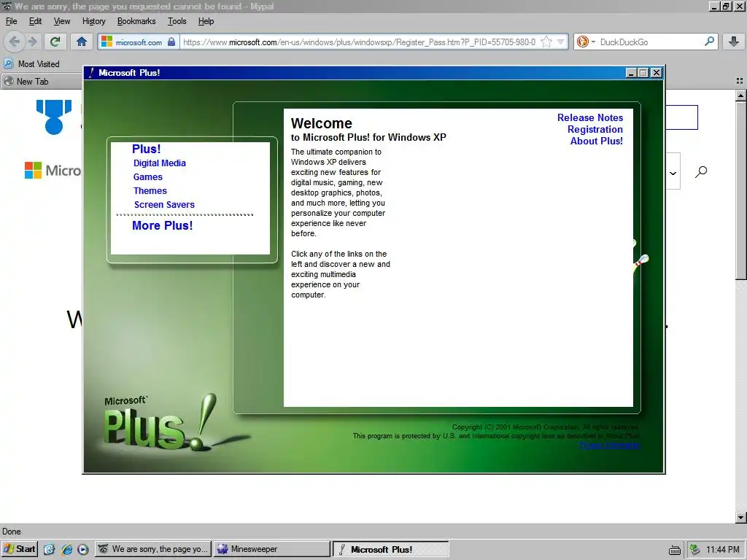The width and height of the screenshot is (747, 560).
Task: Click the blue medal logo on the webpage
Action: pos(54,117)
